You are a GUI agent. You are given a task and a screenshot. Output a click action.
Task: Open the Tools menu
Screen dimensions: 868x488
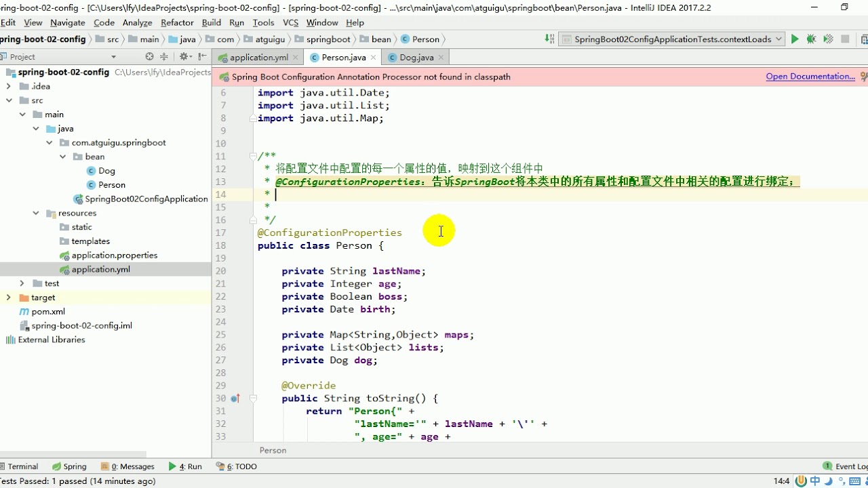[263, 22]
